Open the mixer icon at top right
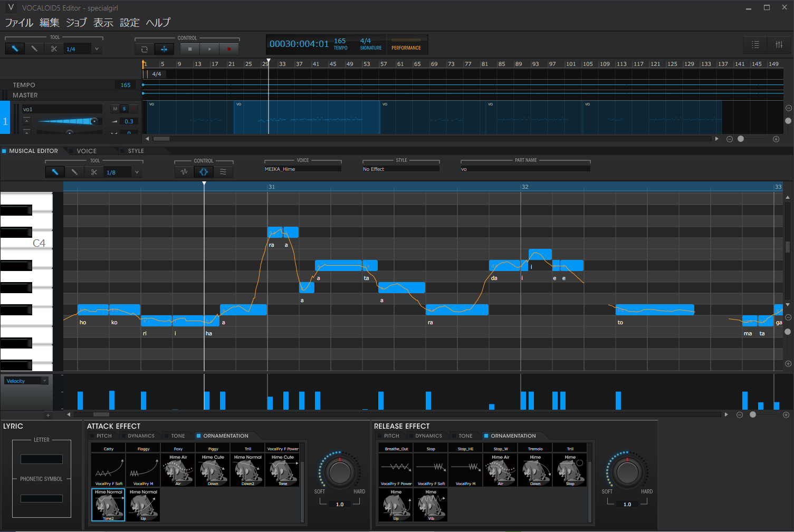 tap(779, 45)
